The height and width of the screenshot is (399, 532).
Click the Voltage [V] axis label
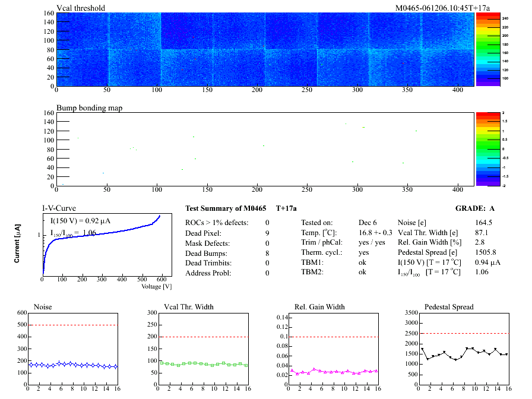click(157, 286)
